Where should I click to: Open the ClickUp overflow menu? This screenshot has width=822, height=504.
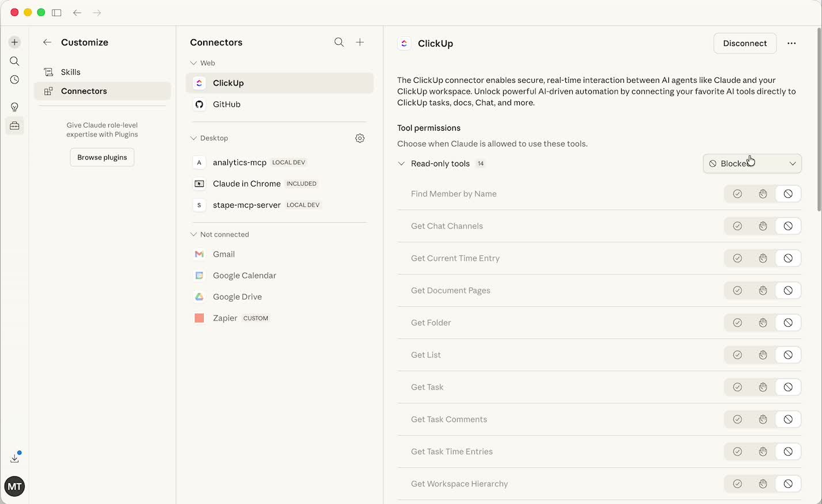(x=791, y=43)
